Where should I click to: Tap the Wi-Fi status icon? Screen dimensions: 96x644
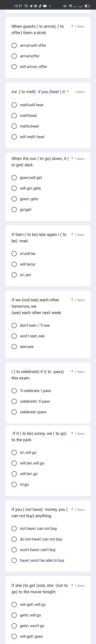(x=71, y=6)
